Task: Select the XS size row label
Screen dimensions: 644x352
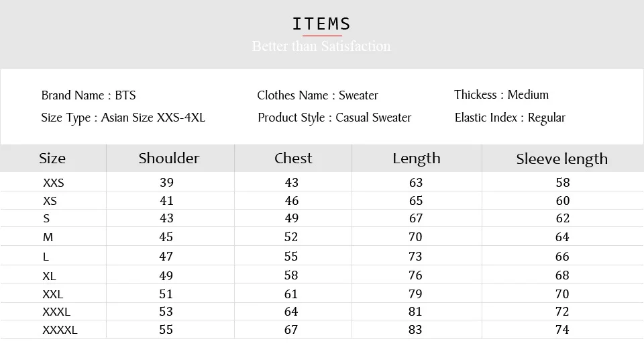Action: tap(50, 201)
